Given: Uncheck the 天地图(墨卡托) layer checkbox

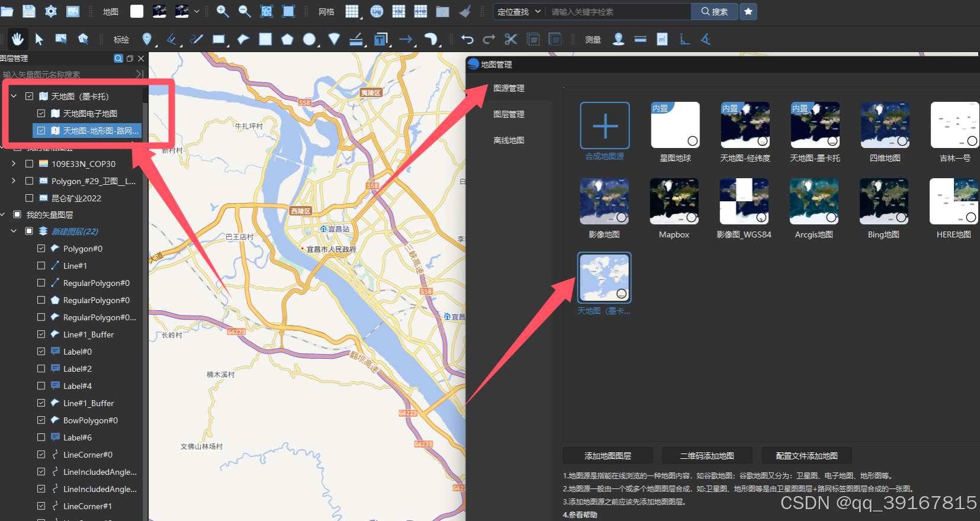Looking at the screenshot, I should click(x=29, y=96).
